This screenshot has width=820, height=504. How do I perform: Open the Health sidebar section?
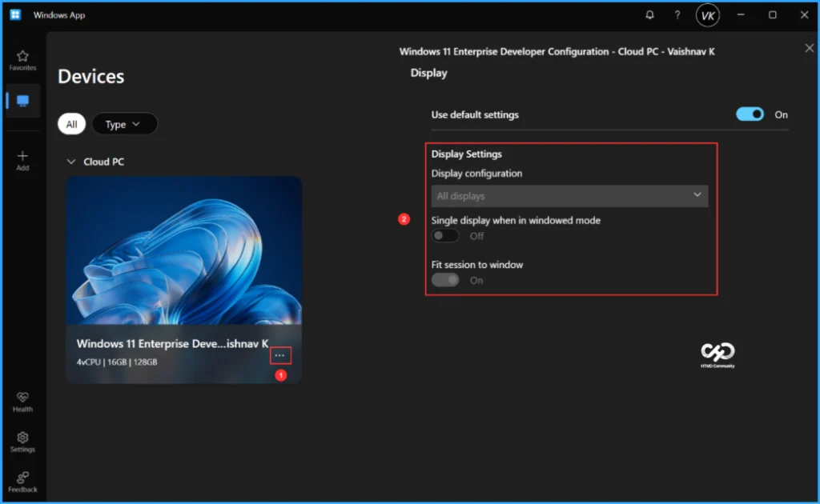point(22,402)
